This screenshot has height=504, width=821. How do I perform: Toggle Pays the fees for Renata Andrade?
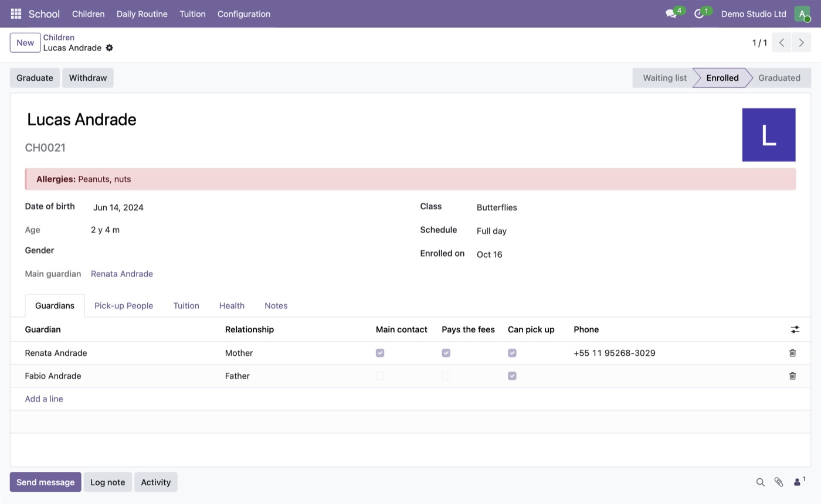point(446,353)
